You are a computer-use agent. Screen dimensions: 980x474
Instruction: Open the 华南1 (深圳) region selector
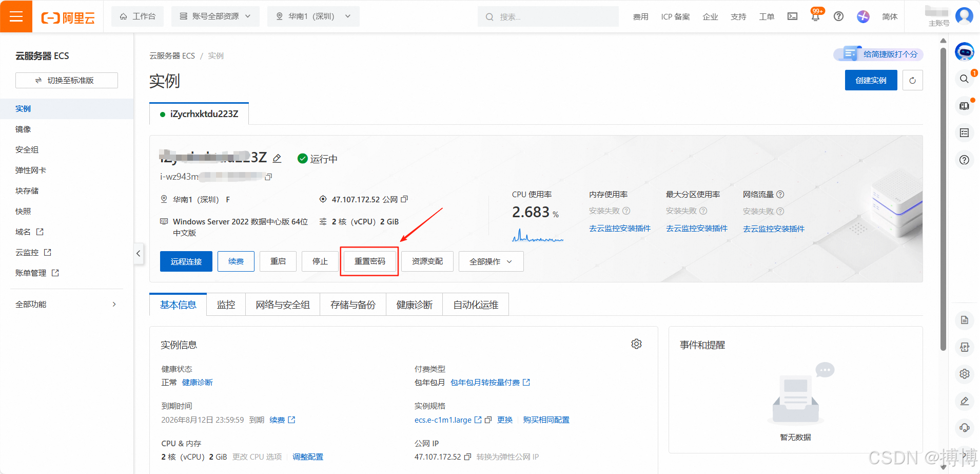point(313,16)
